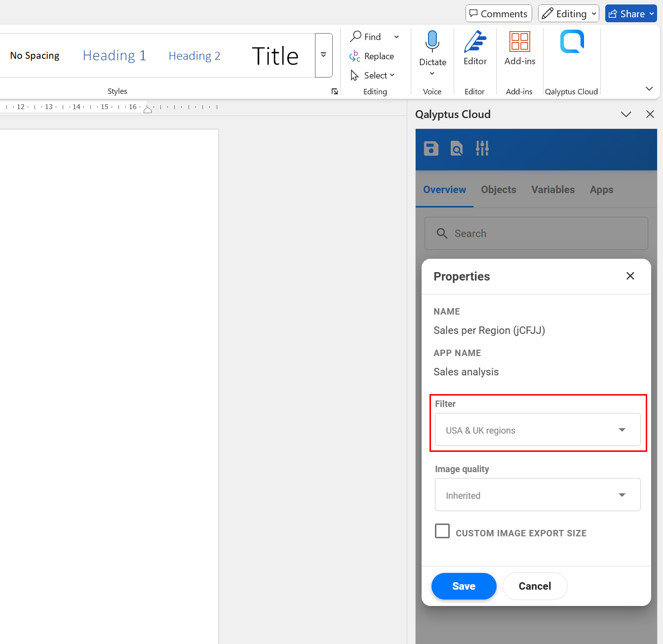The width and height of the screenshot is (663, 644).
Task: Enable Custom Image Export Size checkbox
Action: pos(442,531)
